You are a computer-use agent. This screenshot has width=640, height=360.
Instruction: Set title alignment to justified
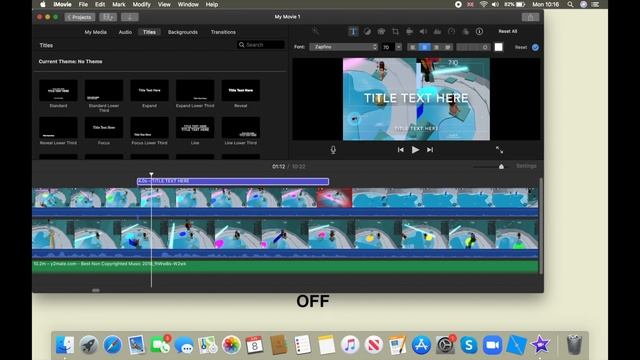click(448, 47)
